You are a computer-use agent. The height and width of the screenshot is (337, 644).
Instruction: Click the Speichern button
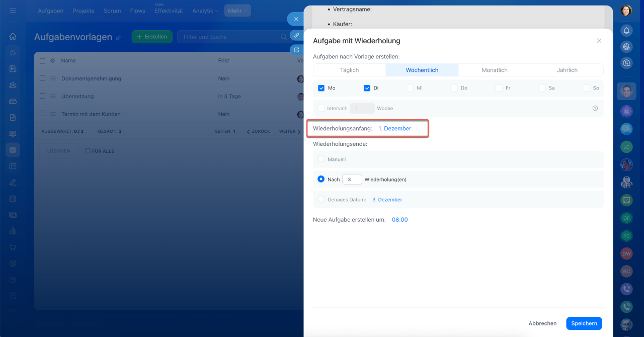pos(584,323)
